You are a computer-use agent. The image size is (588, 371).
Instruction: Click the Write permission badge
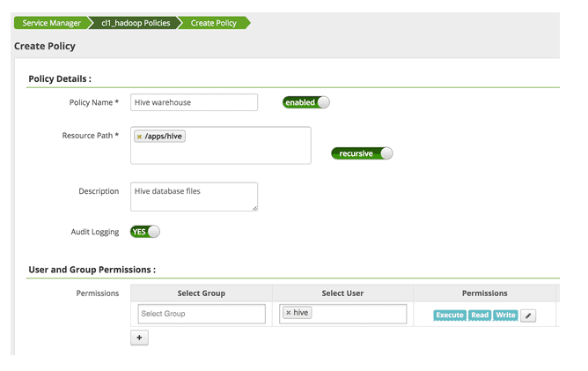point(505,315)
